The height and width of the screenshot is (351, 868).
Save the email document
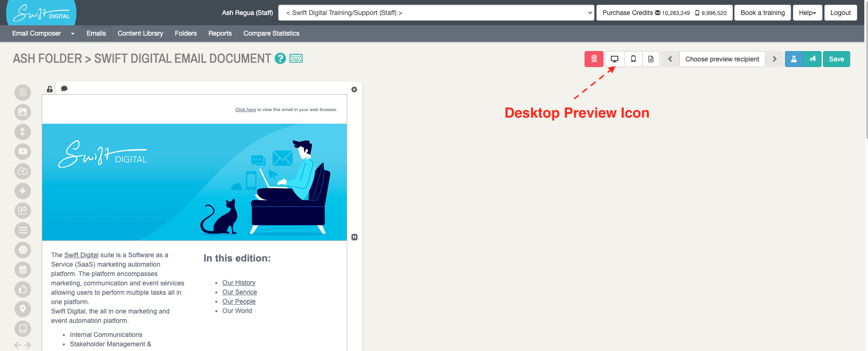click(x=837, y=59)
